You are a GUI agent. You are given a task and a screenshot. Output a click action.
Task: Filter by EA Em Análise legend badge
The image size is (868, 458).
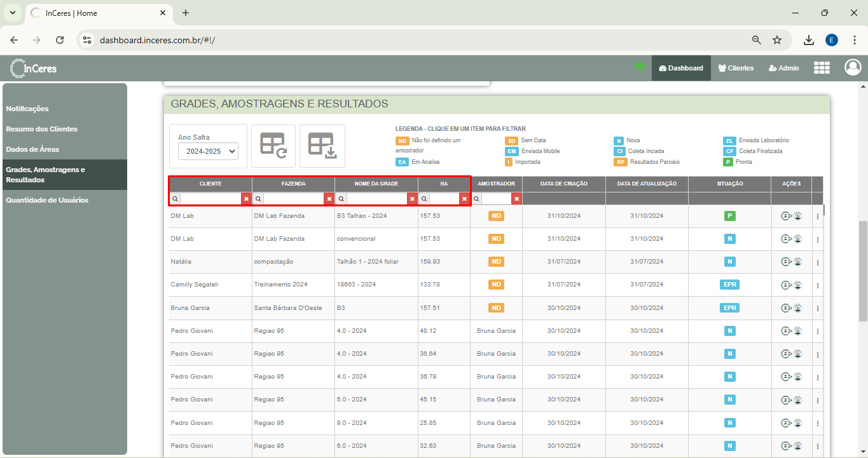point(402,162)
